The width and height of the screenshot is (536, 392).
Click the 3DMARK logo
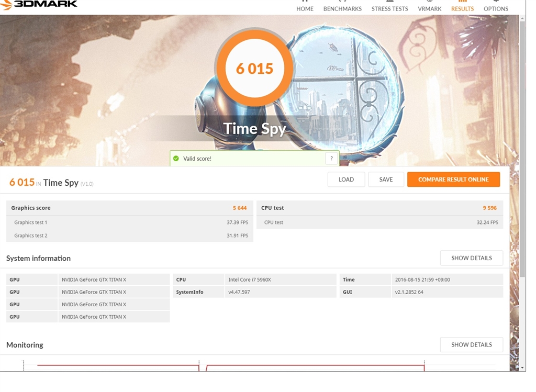[39, 4]
